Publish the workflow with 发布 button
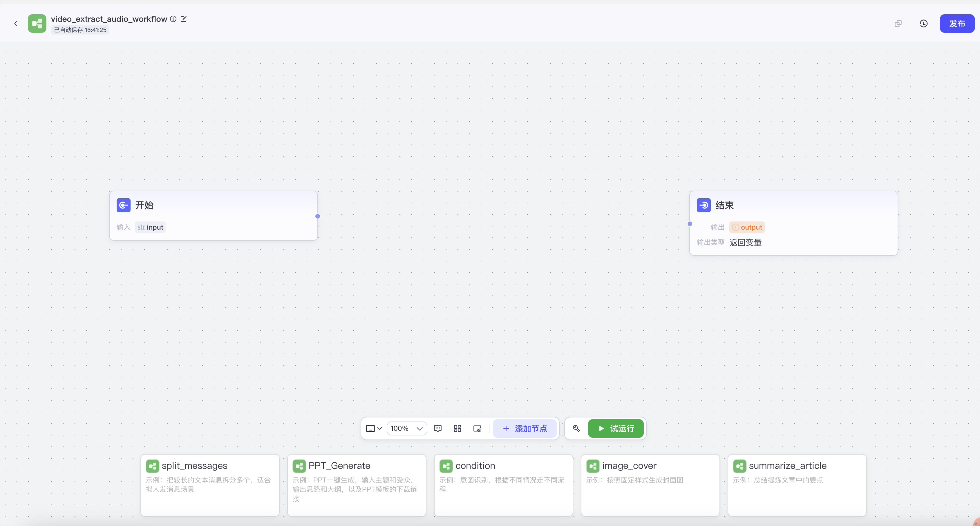The height and width of the screenshot is (526, 980). tap(957, 24)
